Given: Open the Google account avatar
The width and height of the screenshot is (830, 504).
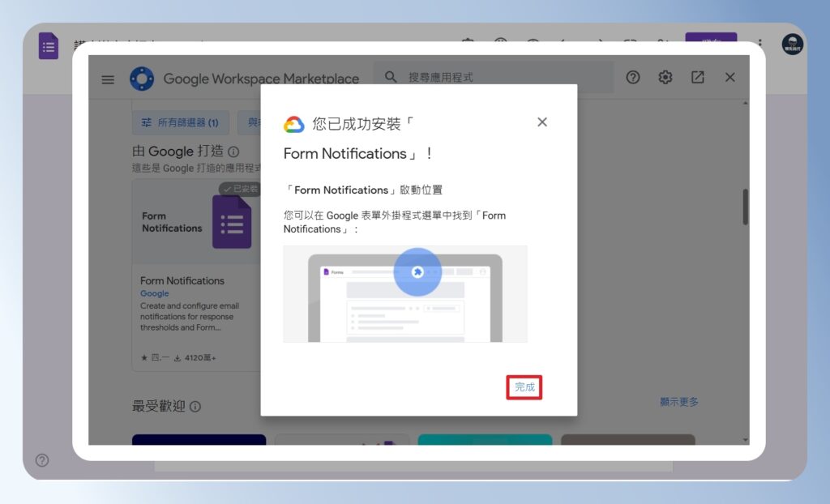Looking at the screenshot, I should (x=792, y=45).
